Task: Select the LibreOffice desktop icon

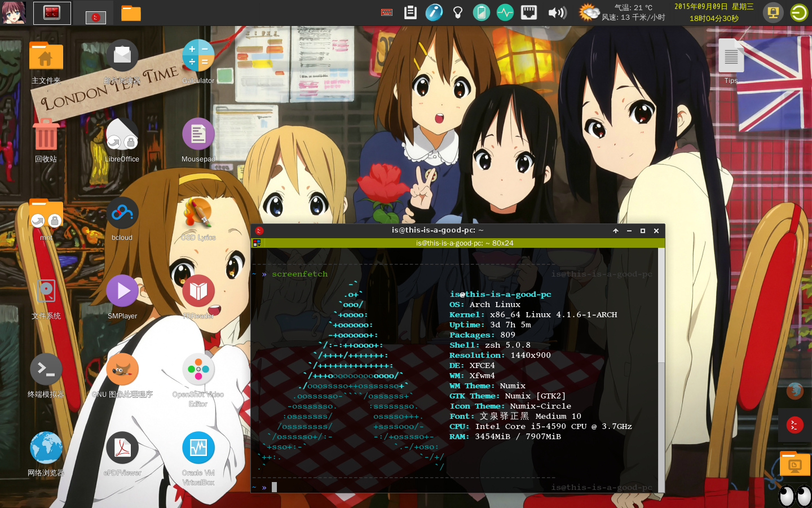Action: 122,134
